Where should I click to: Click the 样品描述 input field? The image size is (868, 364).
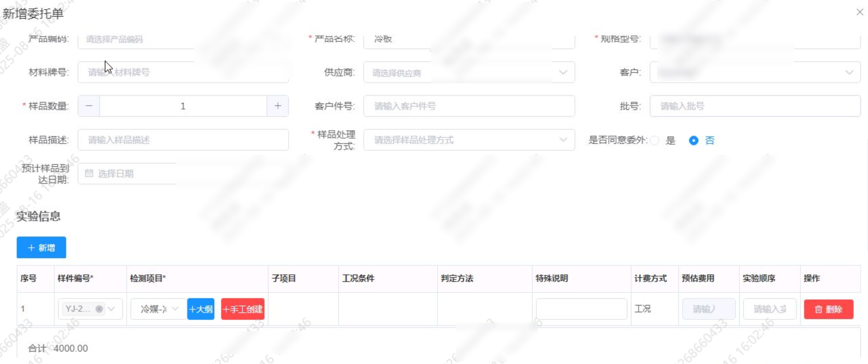(183, 140)
